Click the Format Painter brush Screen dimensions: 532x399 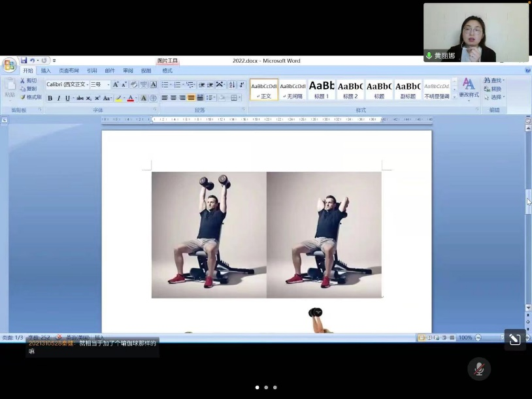[x=30, y=97]
